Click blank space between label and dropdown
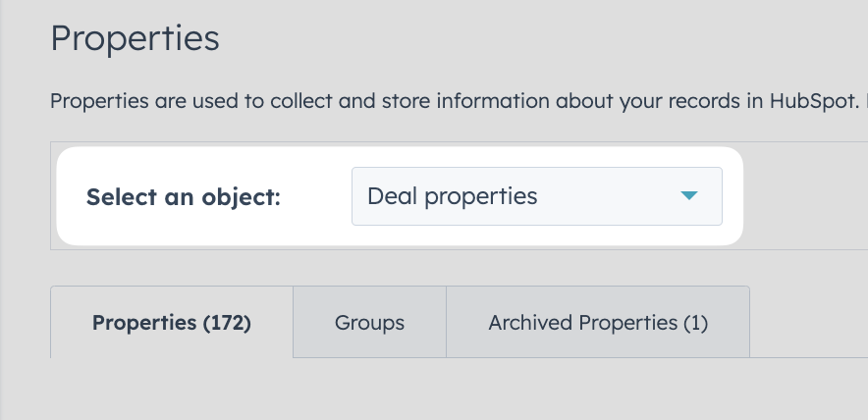 point(316,197)
